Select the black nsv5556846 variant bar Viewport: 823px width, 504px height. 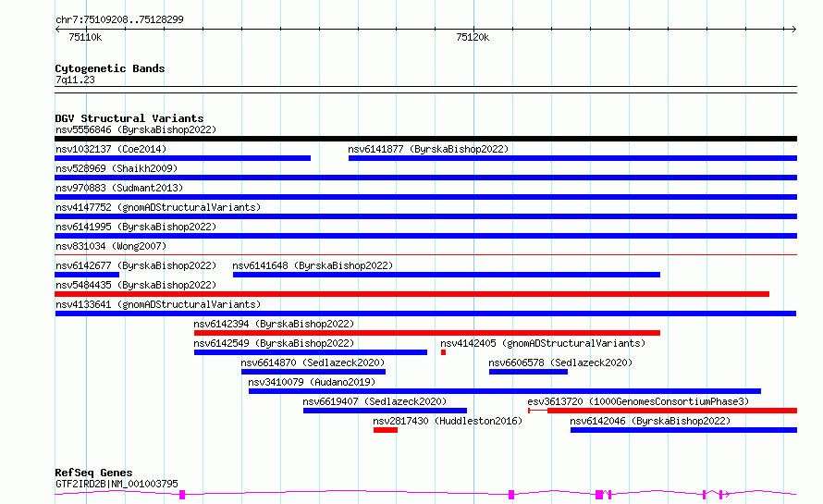tap(425, 139)
